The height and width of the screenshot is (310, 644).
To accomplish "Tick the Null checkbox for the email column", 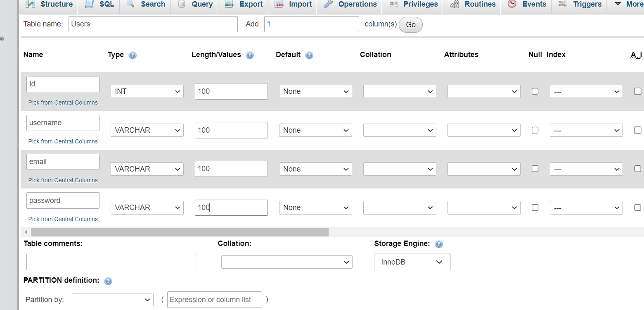I will (535, 169).
